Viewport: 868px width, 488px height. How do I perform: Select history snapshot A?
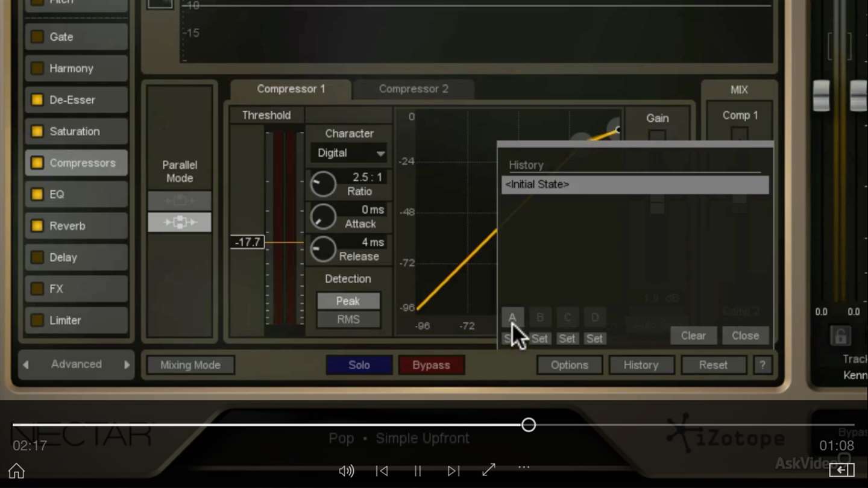coord(512,318)
